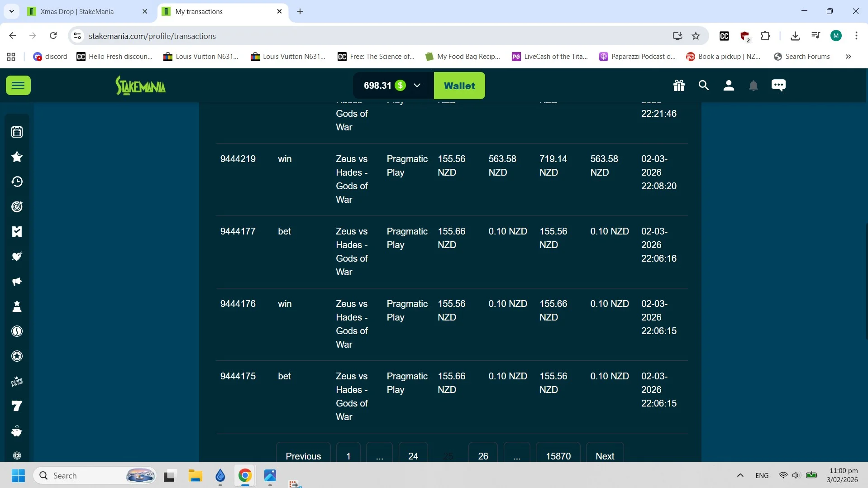The height and width of the screenshot is (488, 868).
Task: Click the sidebar megaphone promotions icon
Action: pyautogui.click(x=17, y=282)
